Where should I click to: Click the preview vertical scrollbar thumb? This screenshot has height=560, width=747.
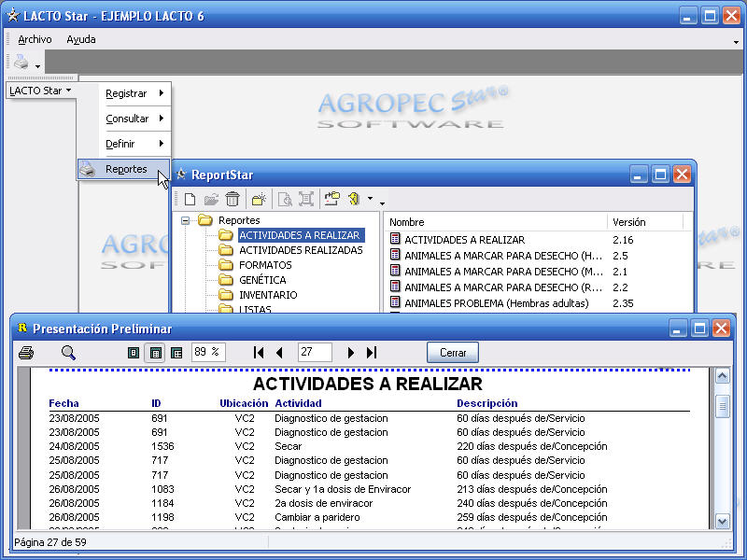[722, 406]
